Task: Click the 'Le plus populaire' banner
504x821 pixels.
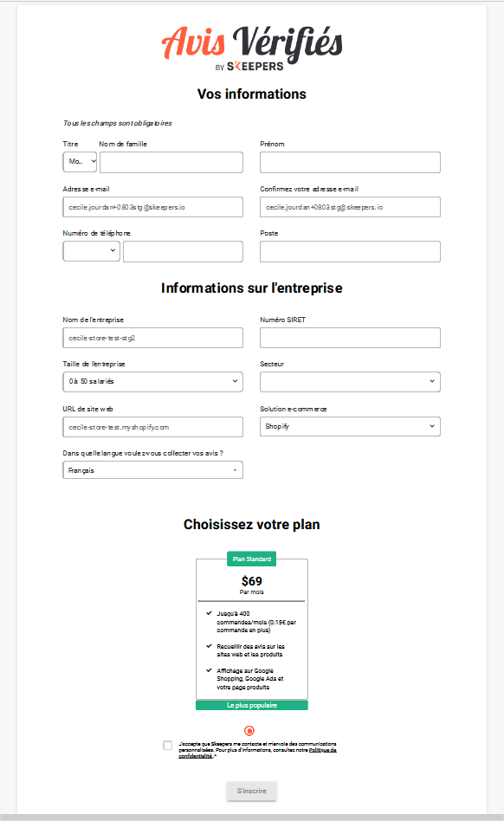Action: click(251, 705)
